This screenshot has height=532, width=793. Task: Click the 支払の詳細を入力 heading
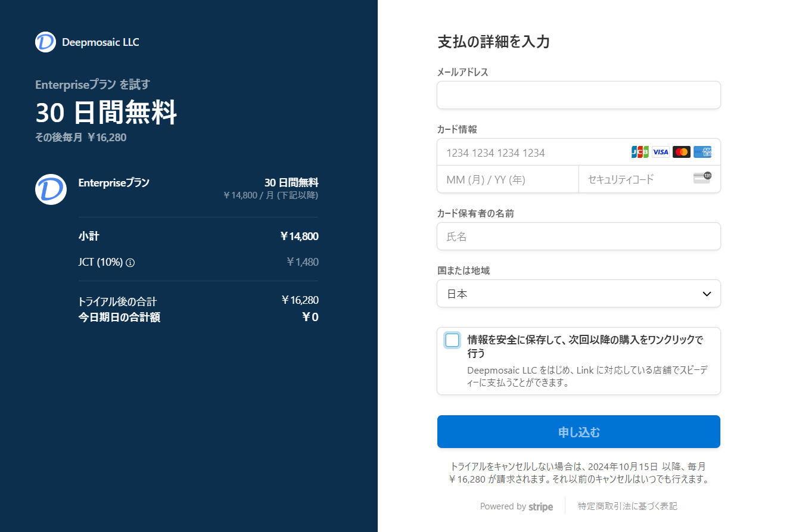click(x=494, y=42)
